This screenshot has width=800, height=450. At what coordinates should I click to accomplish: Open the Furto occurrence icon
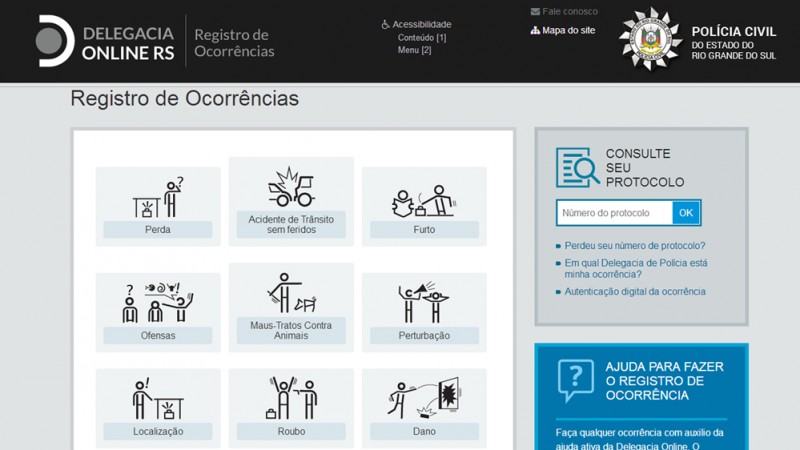(x=423, y=198)
